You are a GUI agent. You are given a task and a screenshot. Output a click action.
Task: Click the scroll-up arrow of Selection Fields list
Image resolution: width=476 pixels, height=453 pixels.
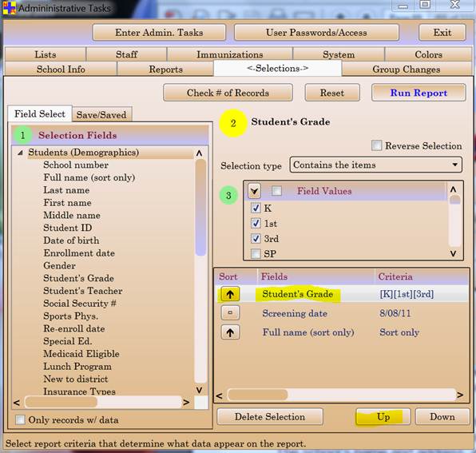pyautogui.click(x=199, y=153)
